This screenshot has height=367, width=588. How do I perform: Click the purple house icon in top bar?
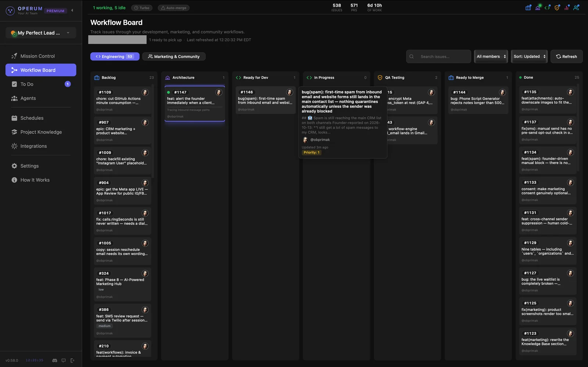coord(538,7)
